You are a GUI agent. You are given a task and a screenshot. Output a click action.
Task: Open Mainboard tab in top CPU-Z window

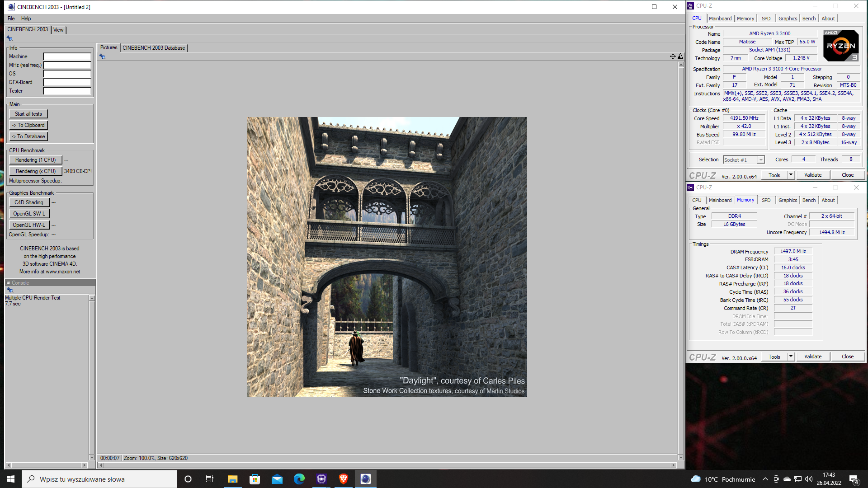(x=720, y=19)
